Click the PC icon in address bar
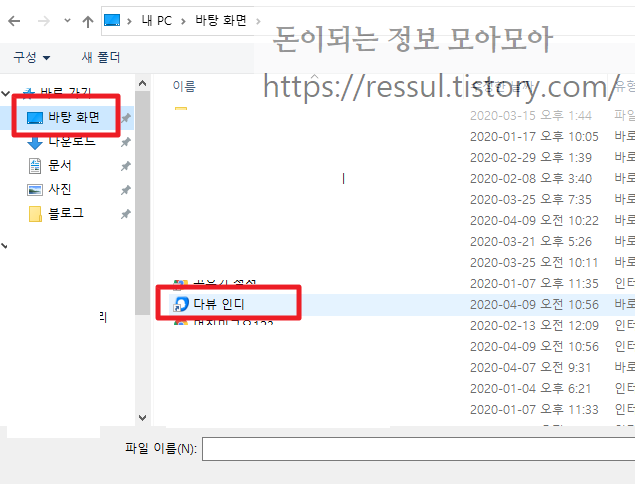The height and width of the screenshot is (484, 635). pos(112,20)
